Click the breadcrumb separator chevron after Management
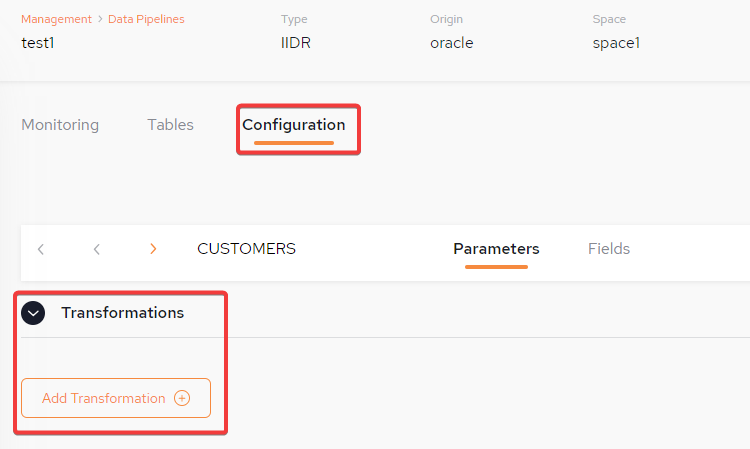The height and width of the screenshot is (449, 750). [x=100, y=19]
